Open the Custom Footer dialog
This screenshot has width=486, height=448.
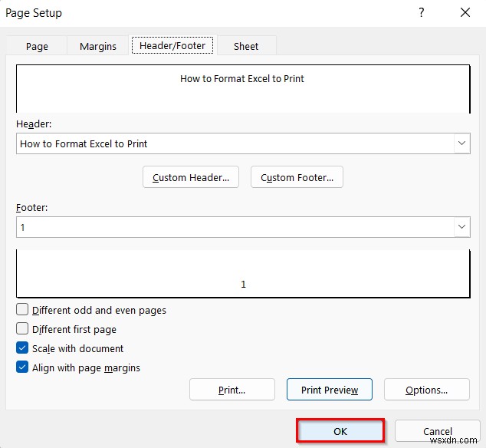[297, 177]
